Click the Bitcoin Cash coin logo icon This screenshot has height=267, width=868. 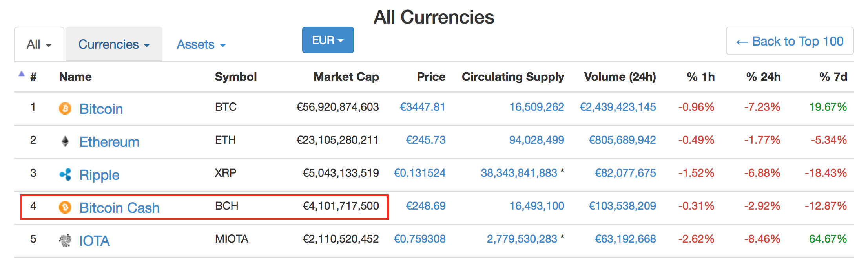(x=65, y=207)
